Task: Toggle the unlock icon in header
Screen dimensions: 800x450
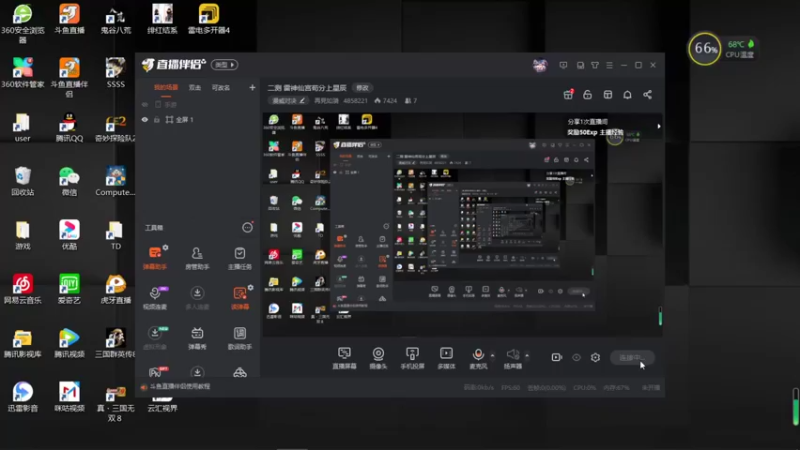Action: 588,95
